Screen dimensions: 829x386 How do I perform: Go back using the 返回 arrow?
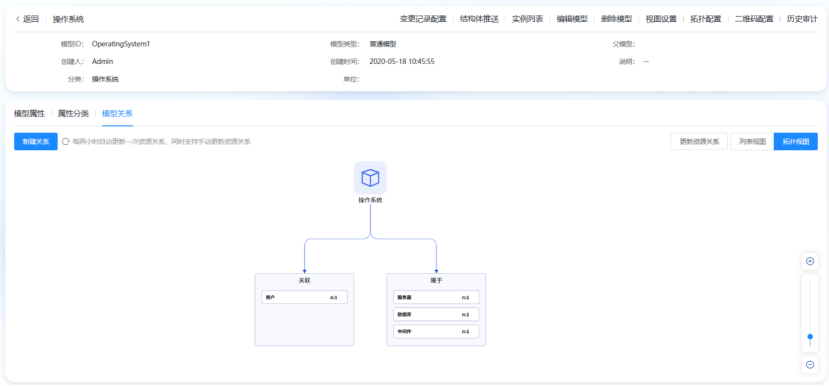tap(27, 19)
